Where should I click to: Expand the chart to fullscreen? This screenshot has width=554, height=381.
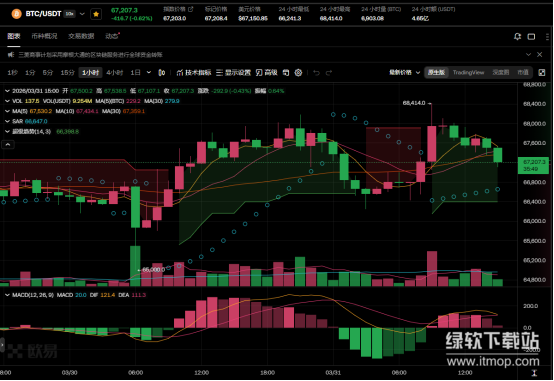click(x=542, y=72)
